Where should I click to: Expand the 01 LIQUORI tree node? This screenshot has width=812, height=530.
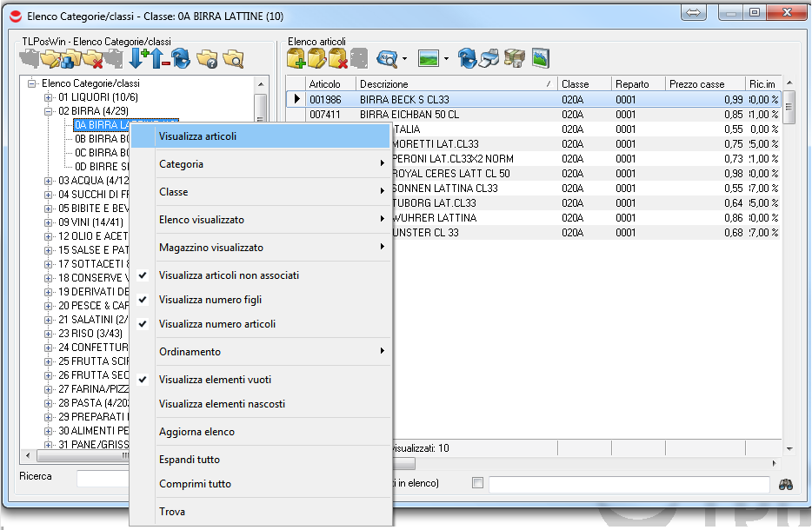point(49,97)
